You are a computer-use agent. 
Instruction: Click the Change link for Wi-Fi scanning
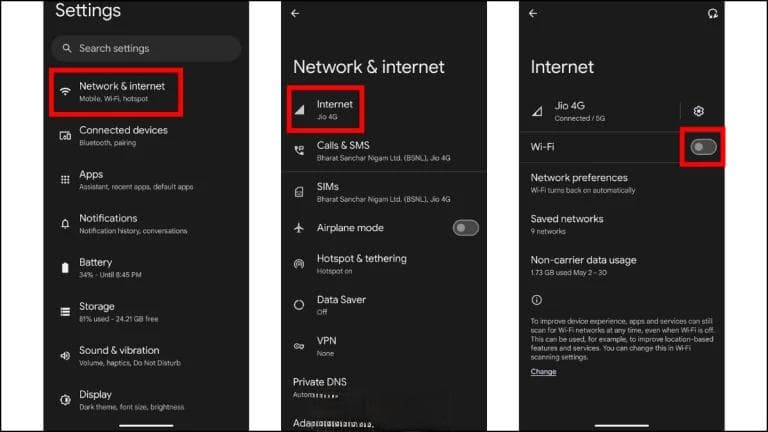(543, 372)
